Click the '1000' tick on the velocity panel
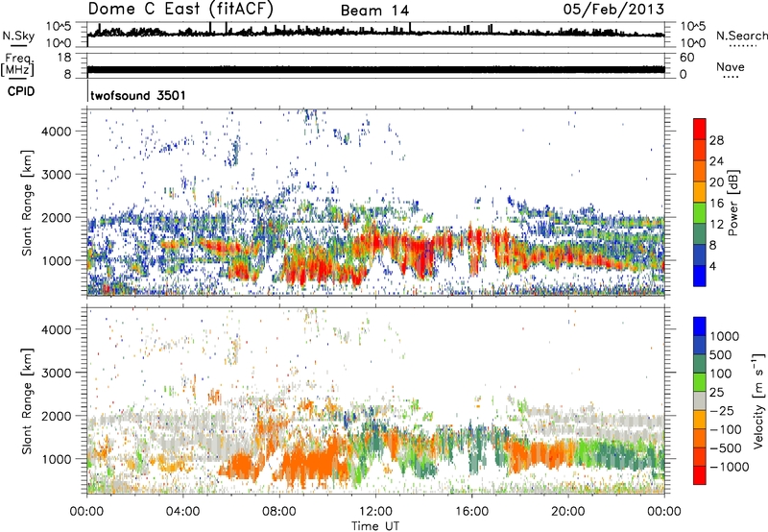 pos(57,459)
